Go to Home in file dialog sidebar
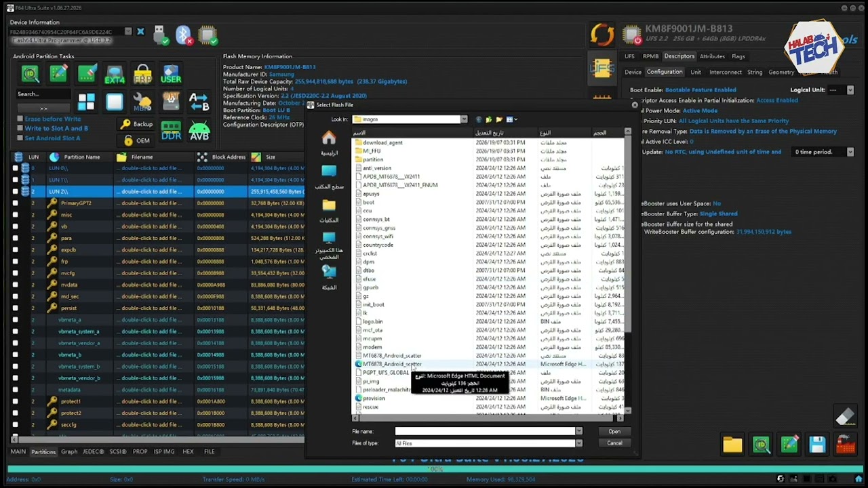Image resolution: width=868 pixels, height=488 pixels. click(x=329, y=142)
